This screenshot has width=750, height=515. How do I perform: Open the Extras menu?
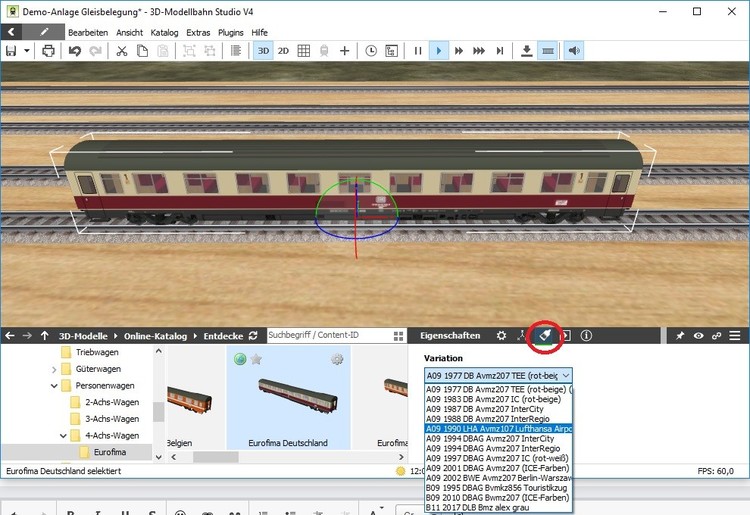198,33
